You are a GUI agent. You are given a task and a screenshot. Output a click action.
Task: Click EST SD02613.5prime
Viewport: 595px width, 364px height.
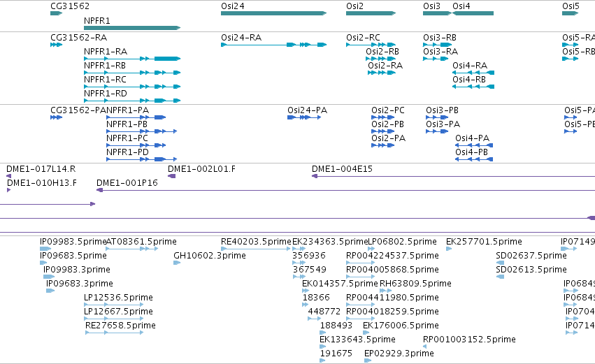coord(531,270)
